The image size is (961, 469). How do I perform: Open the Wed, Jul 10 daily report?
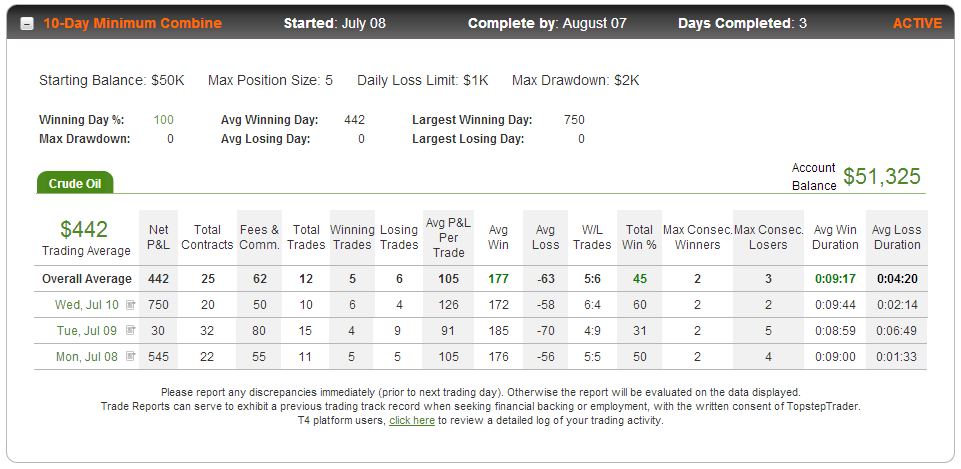[x=86, y=305]
